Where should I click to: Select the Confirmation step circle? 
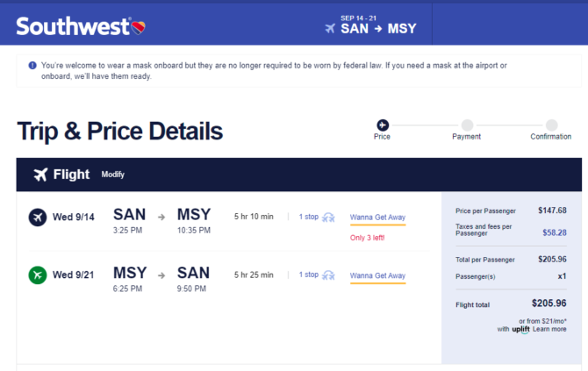[x=551, y=125]
